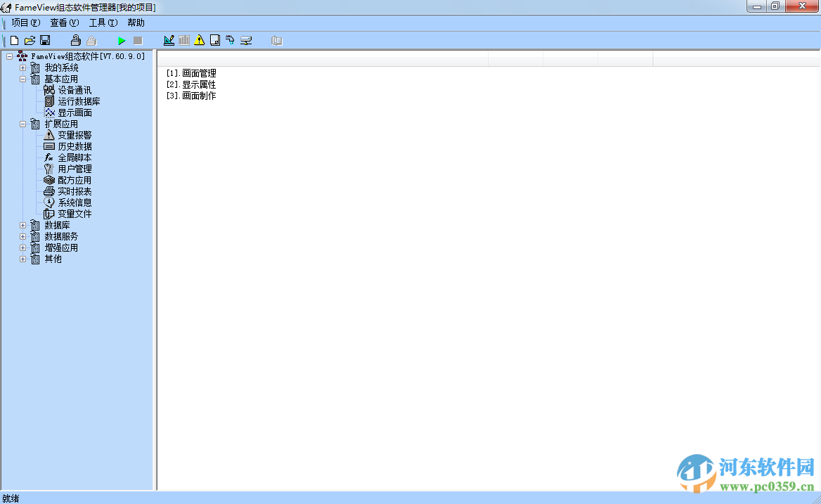The height and width of the screenshot is (504, 821).
Task: Open the [2].显示属性 list entry
Action: (191, 84)
